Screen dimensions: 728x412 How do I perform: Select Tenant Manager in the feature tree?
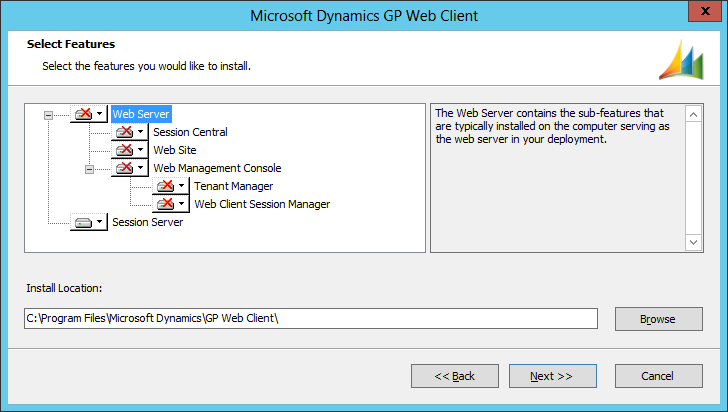233,186
